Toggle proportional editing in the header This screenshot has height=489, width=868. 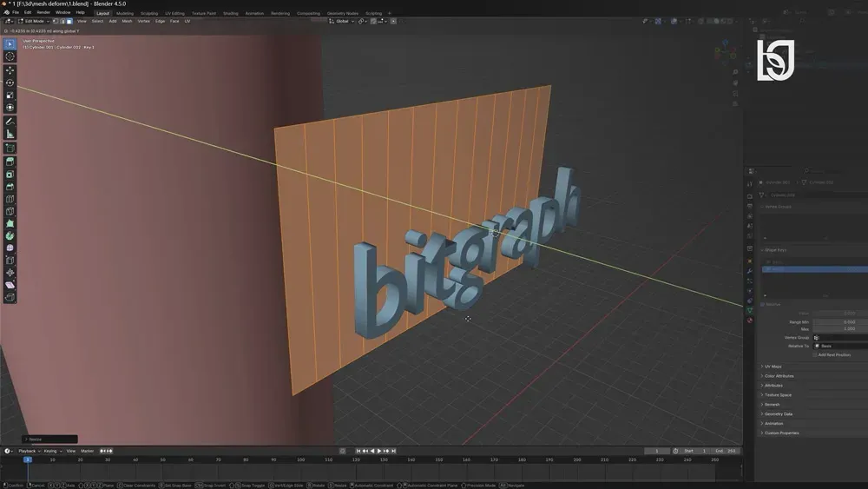click(x=393, y=21)
